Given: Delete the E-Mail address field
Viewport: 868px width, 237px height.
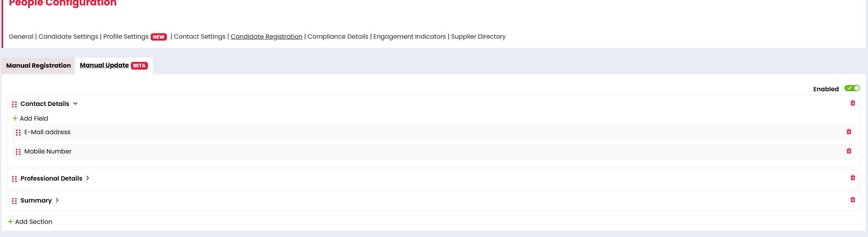Looking at the screenshot, I should (x=849, y=132).
